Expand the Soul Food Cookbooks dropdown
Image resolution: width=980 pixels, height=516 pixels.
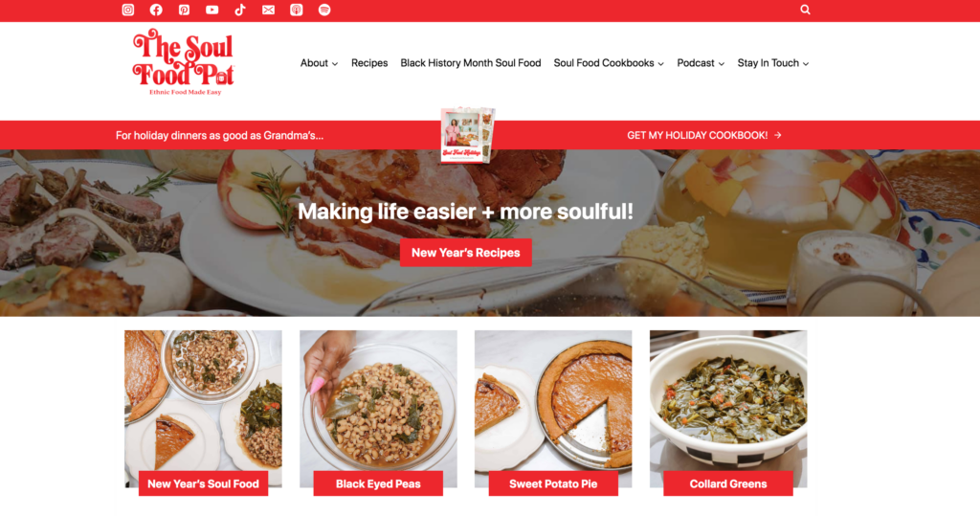[609, 63]
